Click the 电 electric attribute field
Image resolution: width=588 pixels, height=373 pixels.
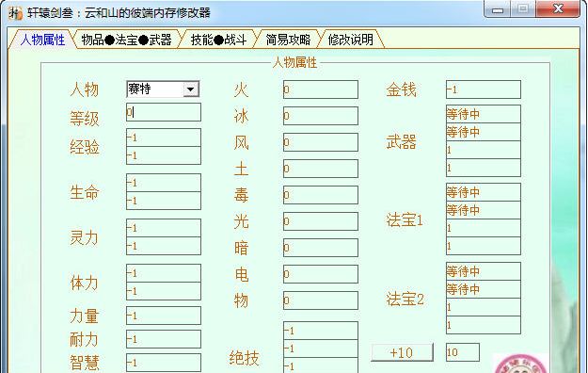[x=321, y=274]
